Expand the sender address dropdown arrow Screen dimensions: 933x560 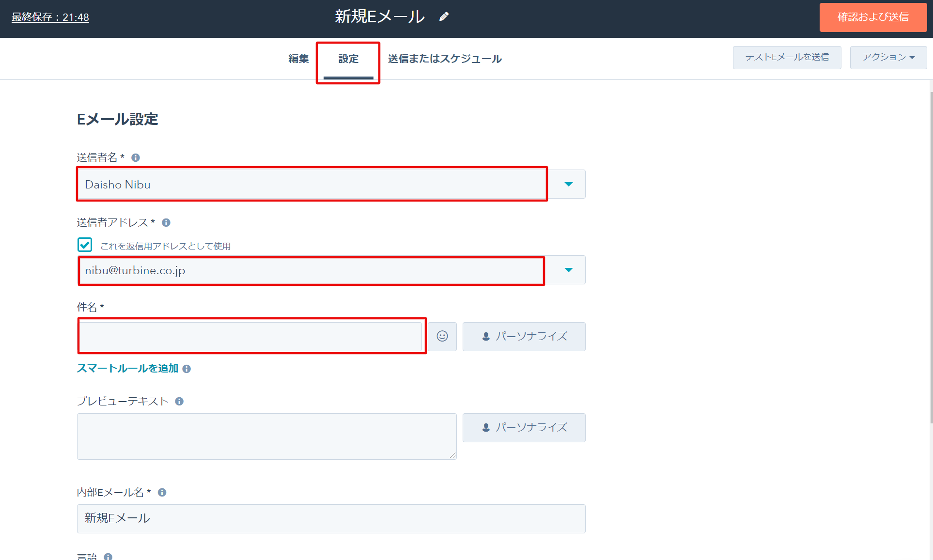coord(568,270)
